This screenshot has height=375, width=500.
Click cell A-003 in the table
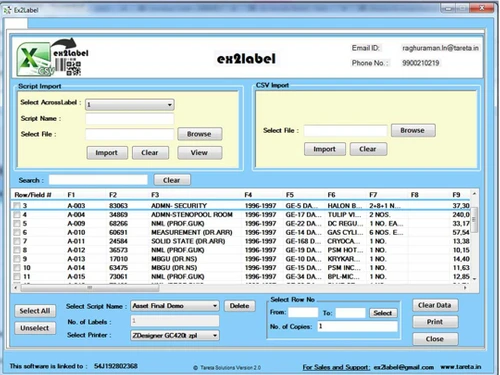(76, 206)
